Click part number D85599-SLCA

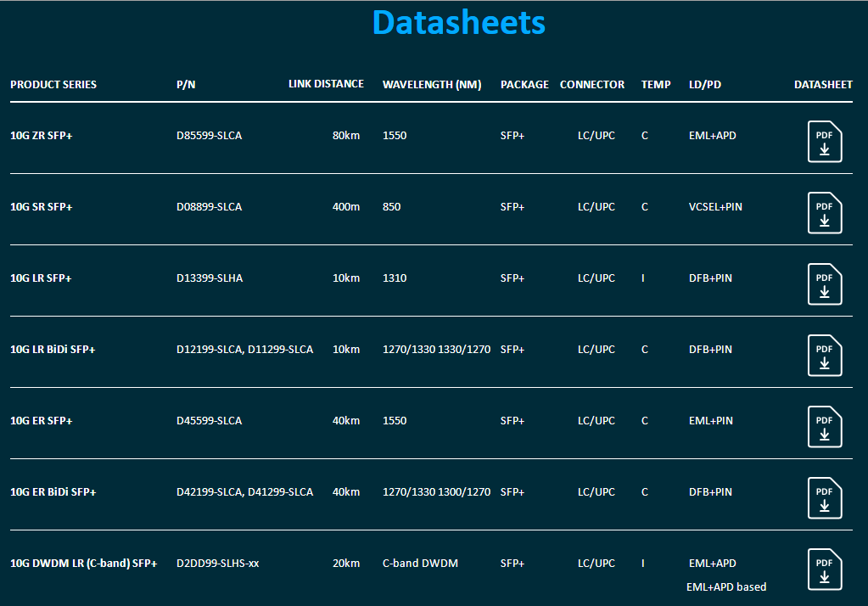coord(210,136)
